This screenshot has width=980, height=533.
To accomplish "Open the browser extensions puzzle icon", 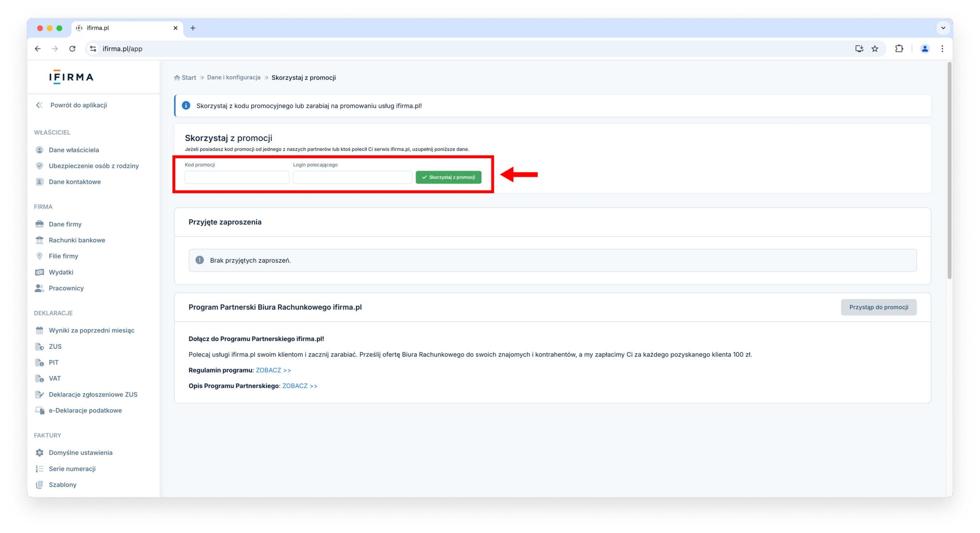I will pos(899,48).
